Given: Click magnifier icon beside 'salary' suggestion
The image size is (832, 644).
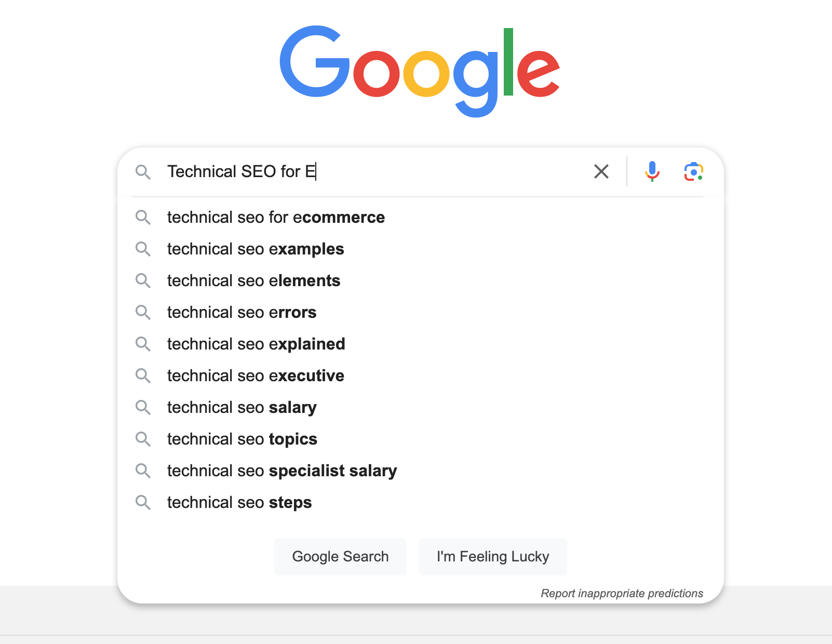Looking at the screenshot, I should (143, 407).
